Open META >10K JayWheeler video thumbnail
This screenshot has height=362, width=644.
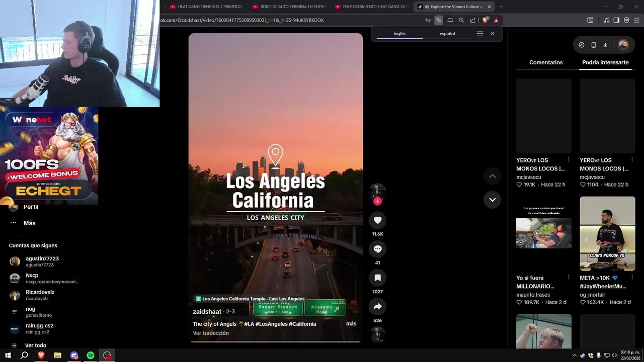607,233
